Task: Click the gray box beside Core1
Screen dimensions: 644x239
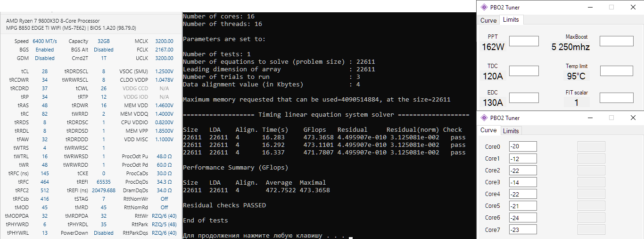Action: pyautogui.click(x=591, y=158)
